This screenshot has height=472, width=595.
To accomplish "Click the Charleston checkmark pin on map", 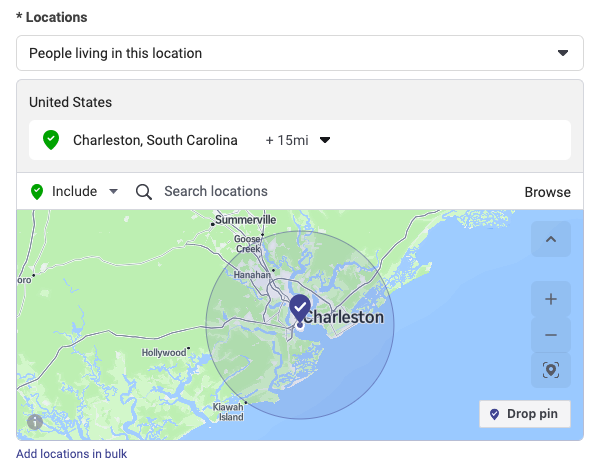I will pyautogui.click(x=300, y=308).
